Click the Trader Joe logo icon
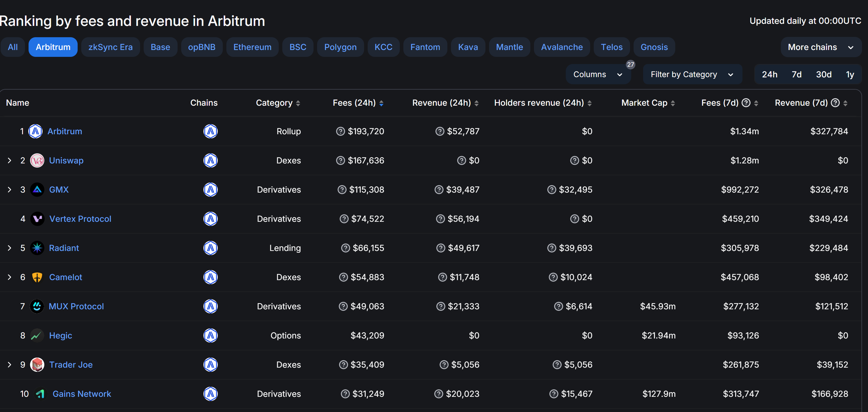This screenshot has height=412, width=868. click(x=37, y=364)
